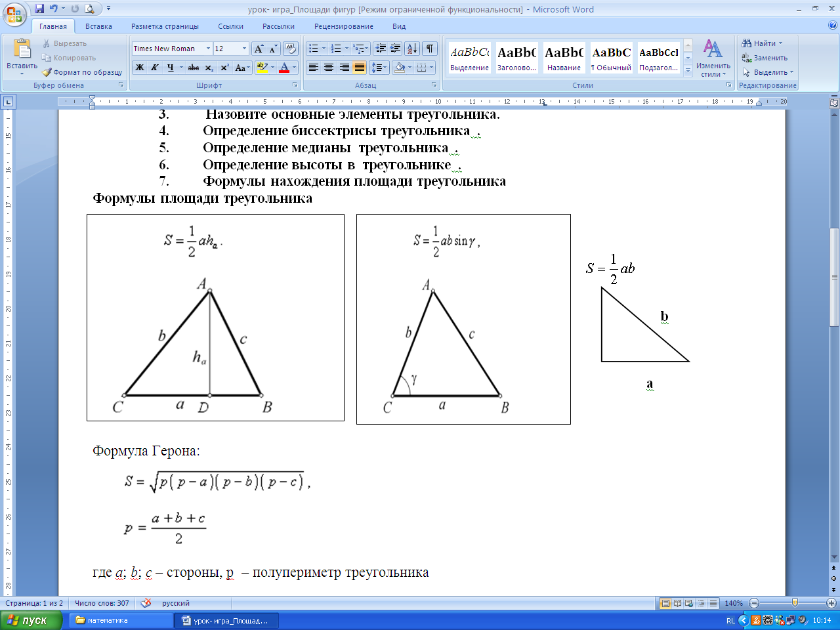Click the vertical scrollbar thumb

tap(834, 277)
